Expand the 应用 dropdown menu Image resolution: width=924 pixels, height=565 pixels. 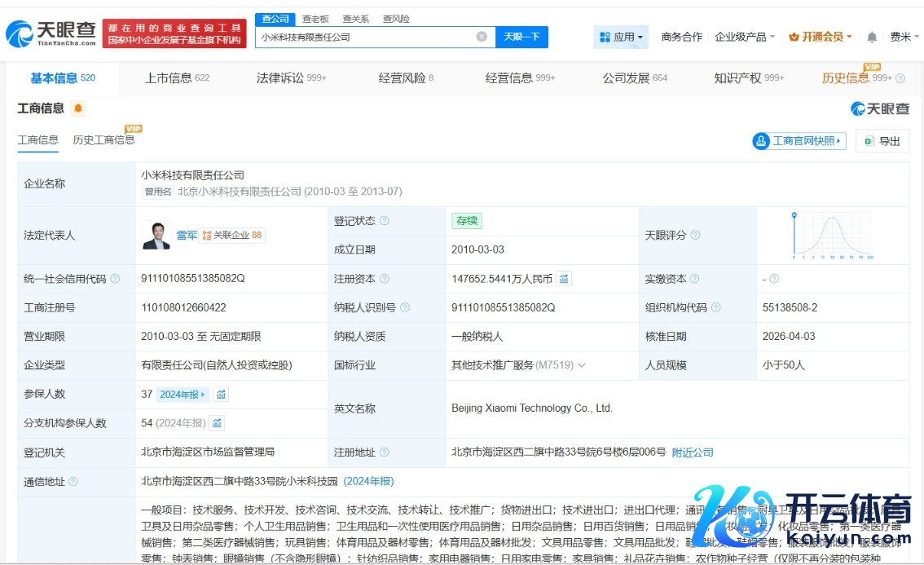coord(621,38)
